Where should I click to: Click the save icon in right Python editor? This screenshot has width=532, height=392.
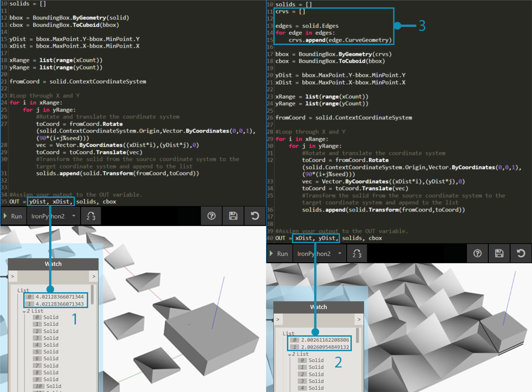point(499,253)
